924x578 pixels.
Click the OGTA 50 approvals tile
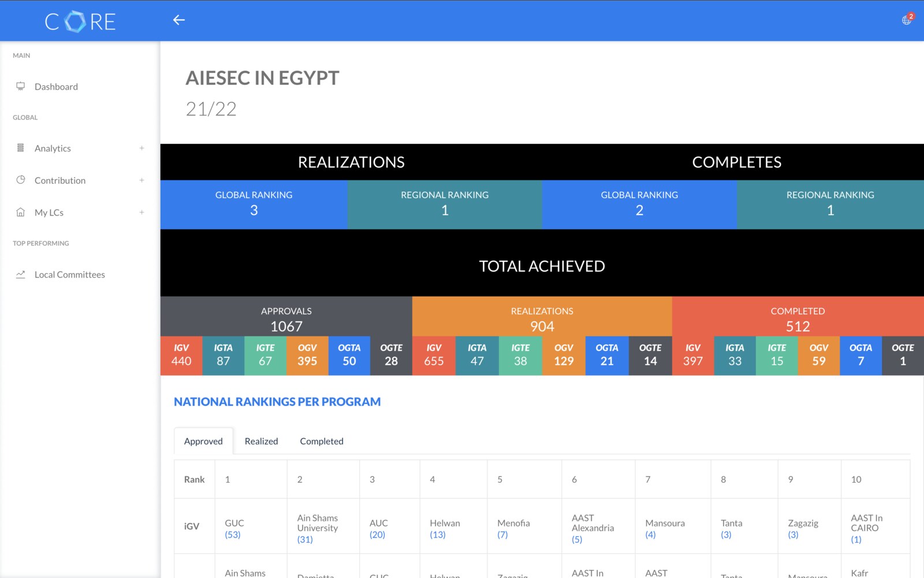[349, 355]
